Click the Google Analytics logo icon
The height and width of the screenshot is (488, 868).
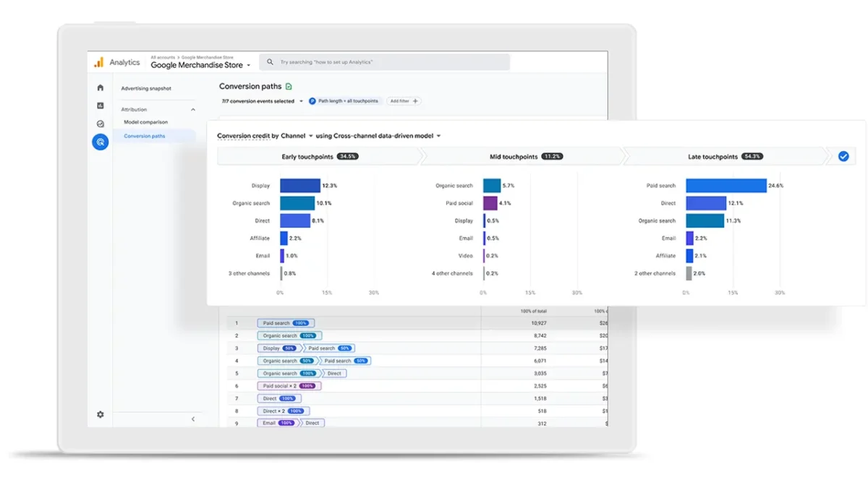coord(98,62)
